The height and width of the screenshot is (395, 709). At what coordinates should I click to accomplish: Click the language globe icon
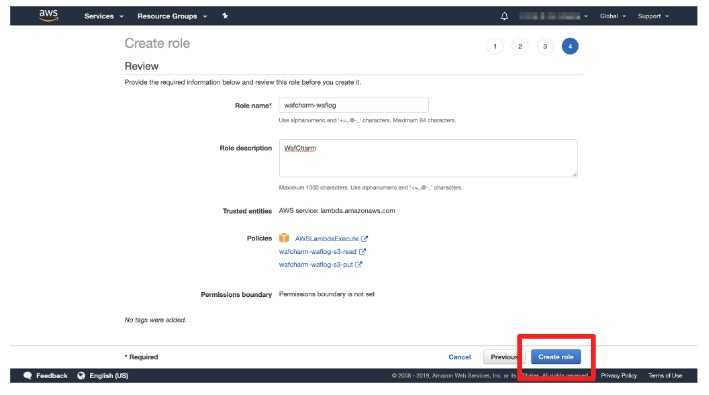[81, 376]
